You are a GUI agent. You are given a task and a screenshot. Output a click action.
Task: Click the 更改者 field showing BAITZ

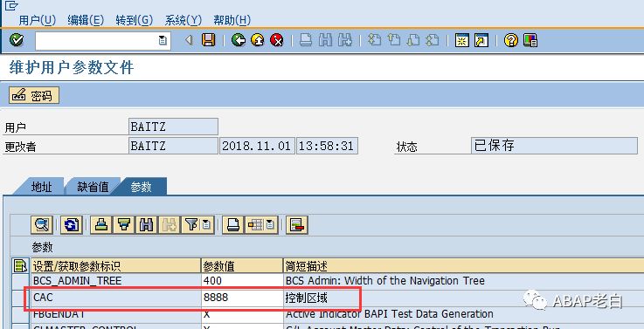point(173,146)
